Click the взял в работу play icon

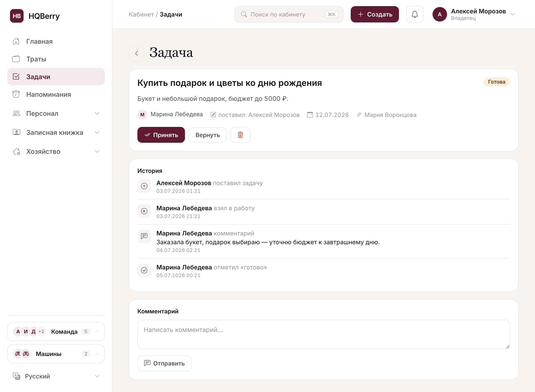click(x=144, y=211)
